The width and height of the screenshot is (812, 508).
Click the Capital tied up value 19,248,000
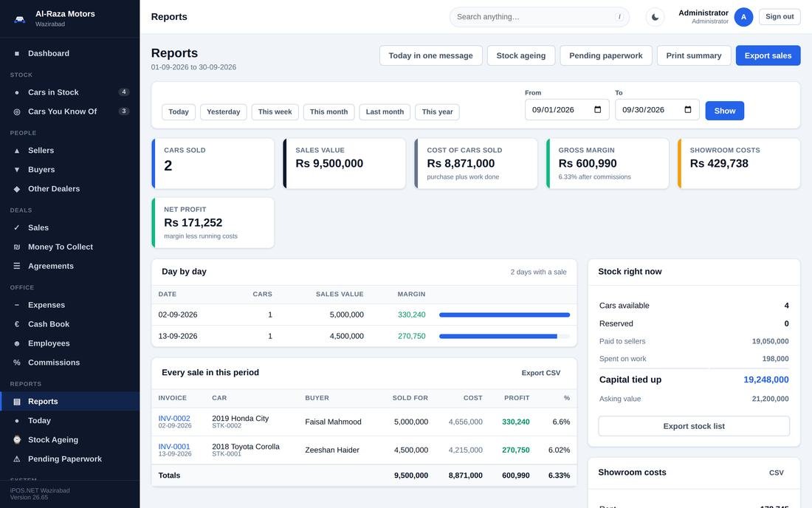pos(766,380)
